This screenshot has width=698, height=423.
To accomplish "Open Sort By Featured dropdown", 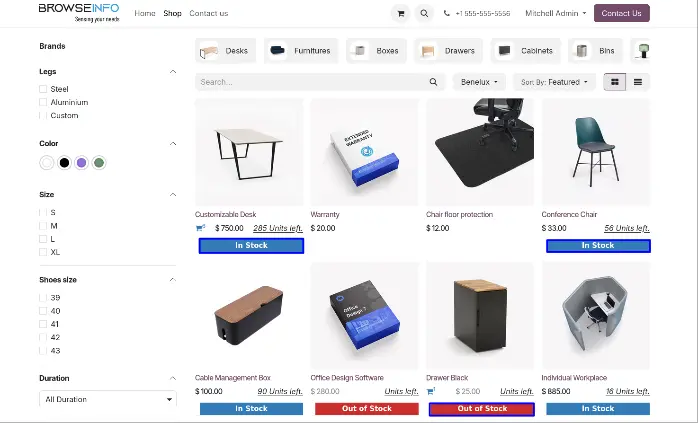I will [555, 82].
